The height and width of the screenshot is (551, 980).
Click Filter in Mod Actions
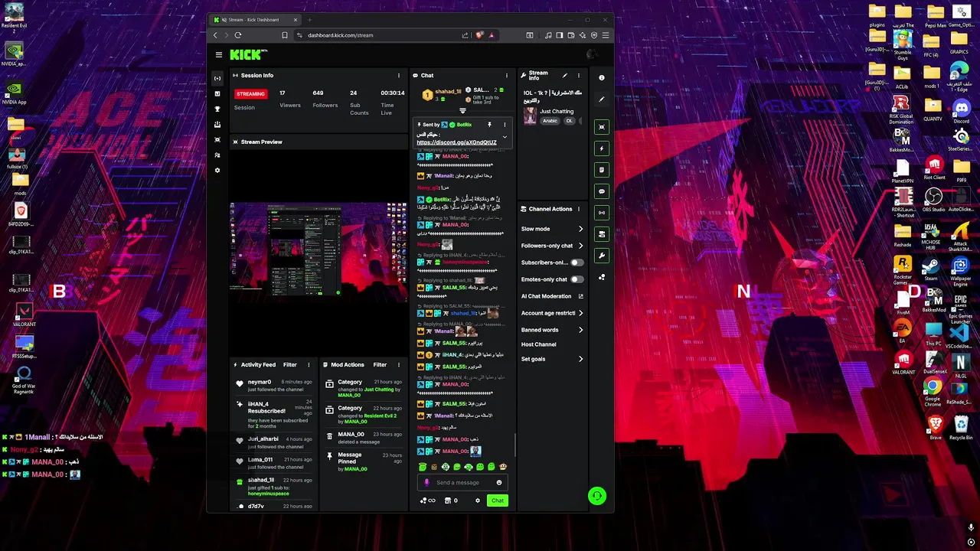380,365
